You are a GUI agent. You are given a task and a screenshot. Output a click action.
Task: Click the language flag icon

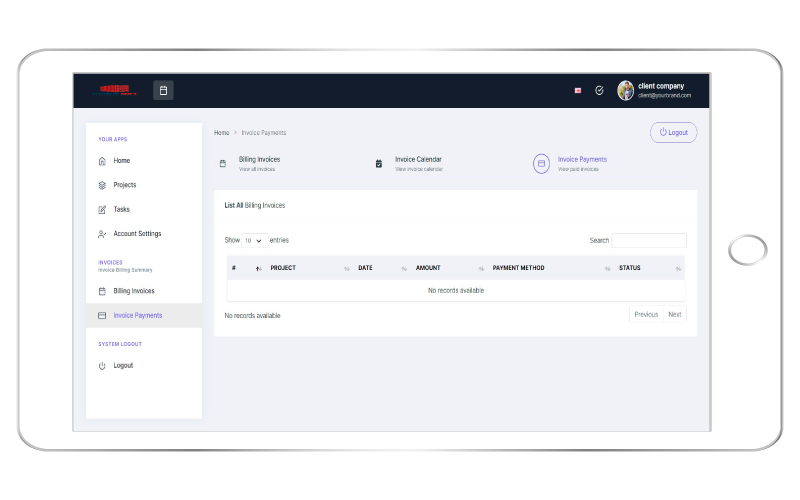coord(578,90)
